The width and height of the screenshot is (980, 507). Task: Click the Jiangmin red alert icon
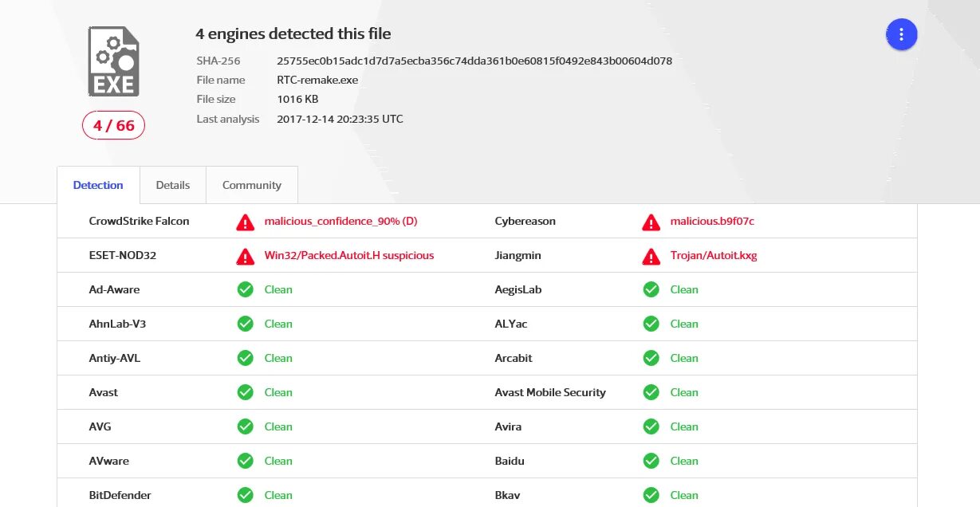coord(651,256)
